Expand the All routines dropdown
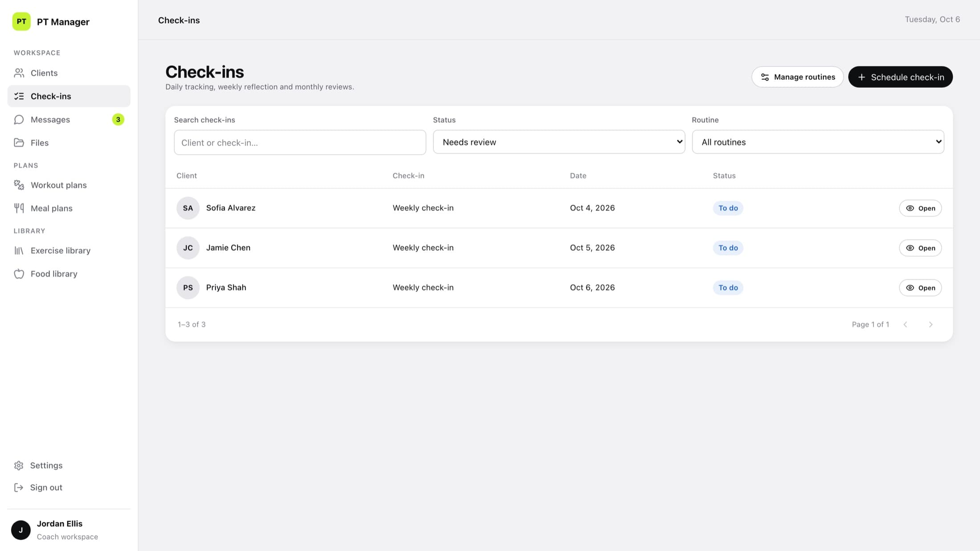 818,142
